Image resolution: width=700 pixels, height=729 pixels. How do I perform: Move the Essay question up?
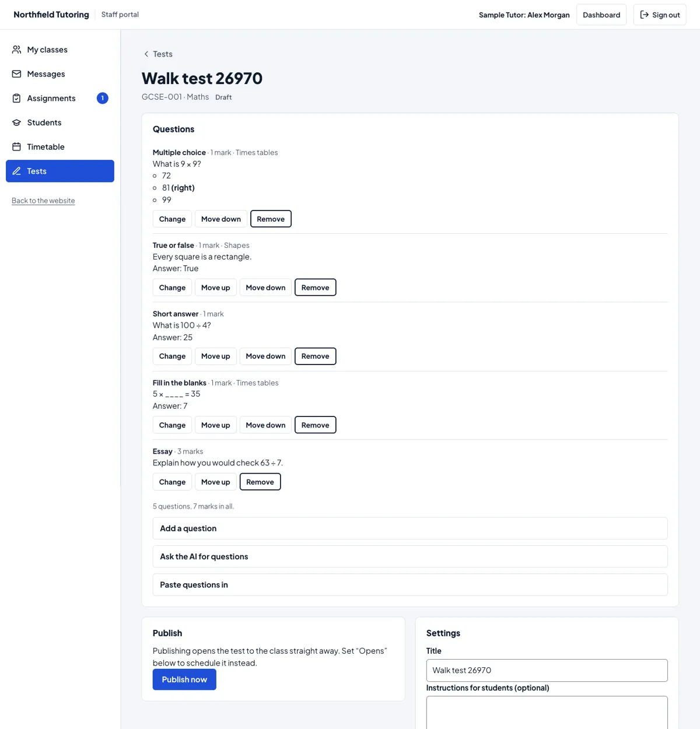216,482
